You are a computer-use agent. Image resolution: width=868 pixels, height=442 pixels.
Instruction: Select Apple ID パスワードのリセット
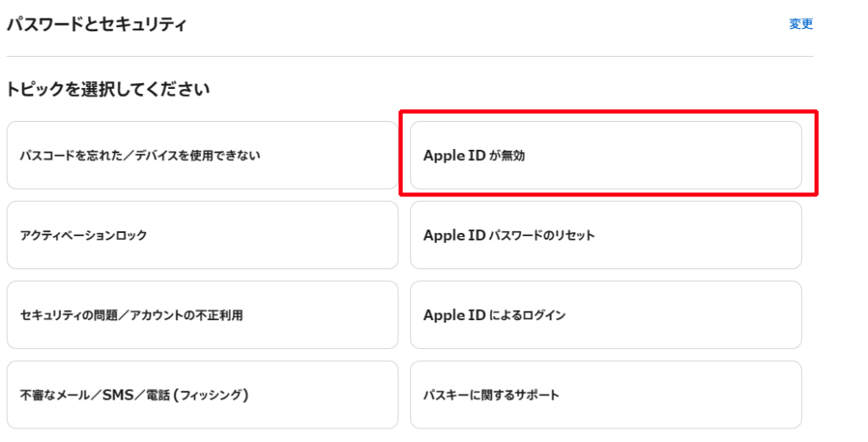point(605,235)
